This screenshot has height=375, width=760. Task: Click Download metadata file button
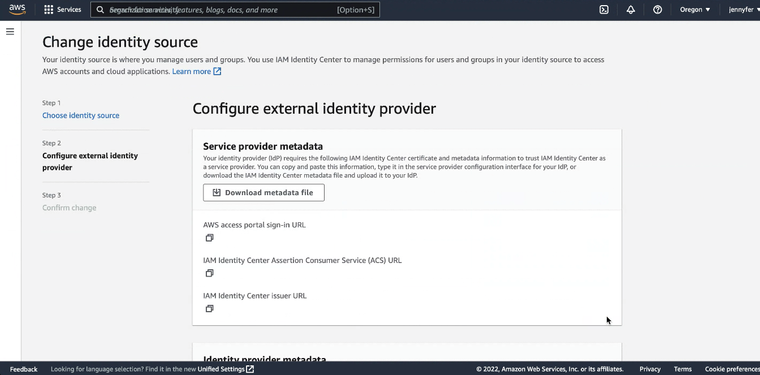pyautogui.click(x=264, y=192)
